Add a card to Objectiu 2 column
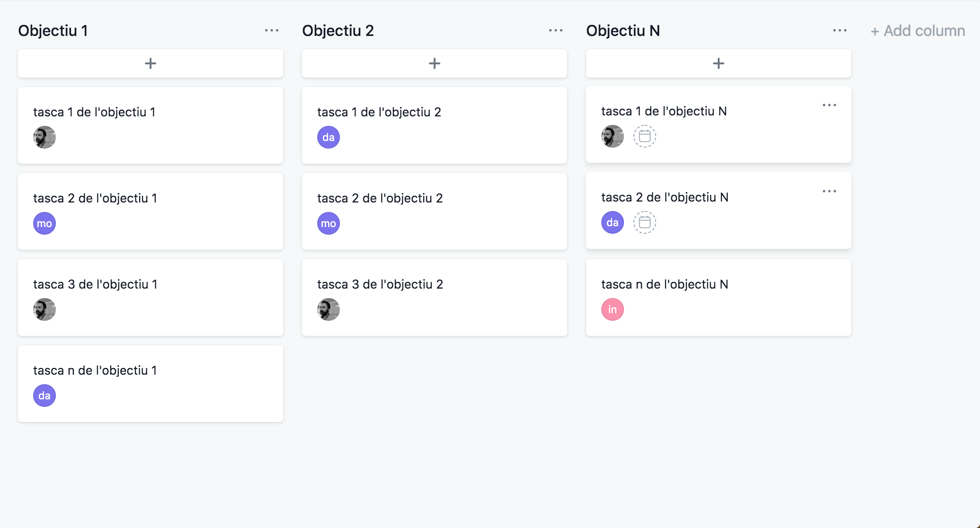 coord(435,63)
